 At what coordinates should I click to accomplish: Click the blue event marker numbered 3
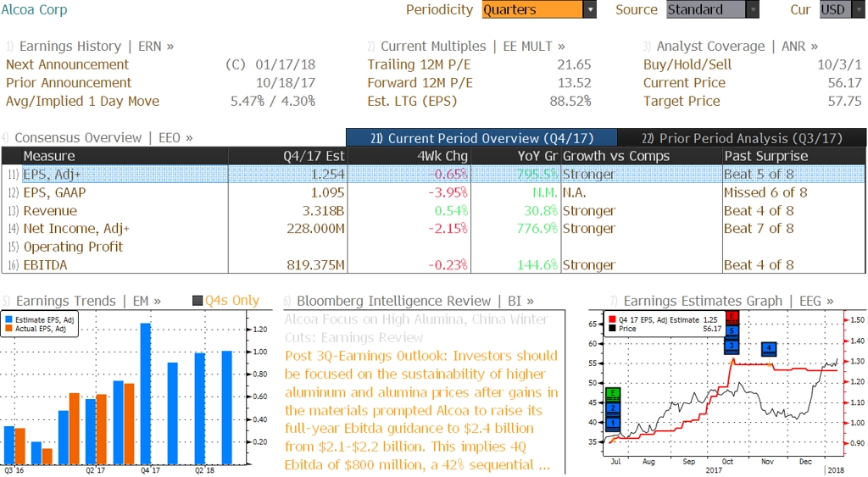(x=732, y=346)
